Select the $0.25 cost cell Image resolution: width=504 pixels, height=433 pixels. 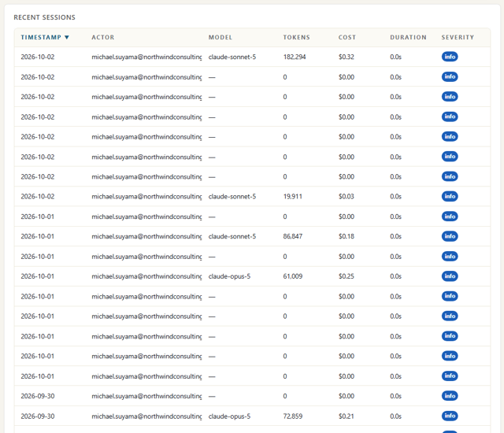tap(346, 276)
